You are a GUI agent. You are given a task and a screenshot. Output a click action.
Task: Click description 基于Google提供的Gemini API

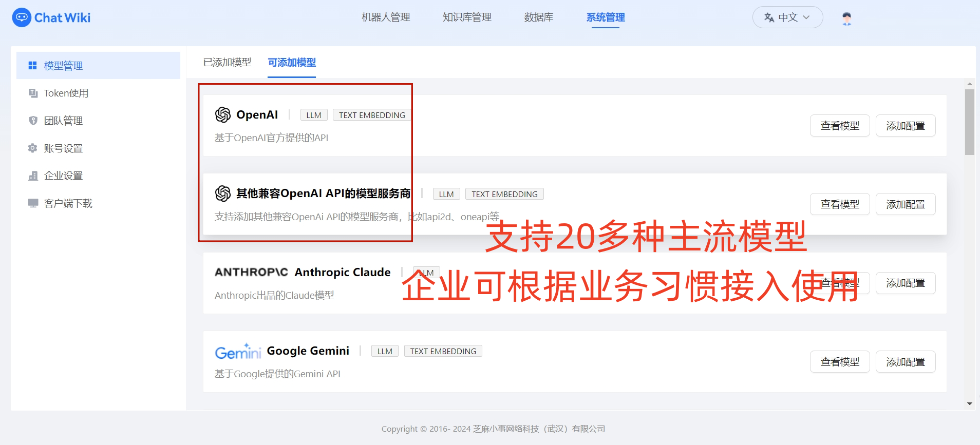[277, 374]
